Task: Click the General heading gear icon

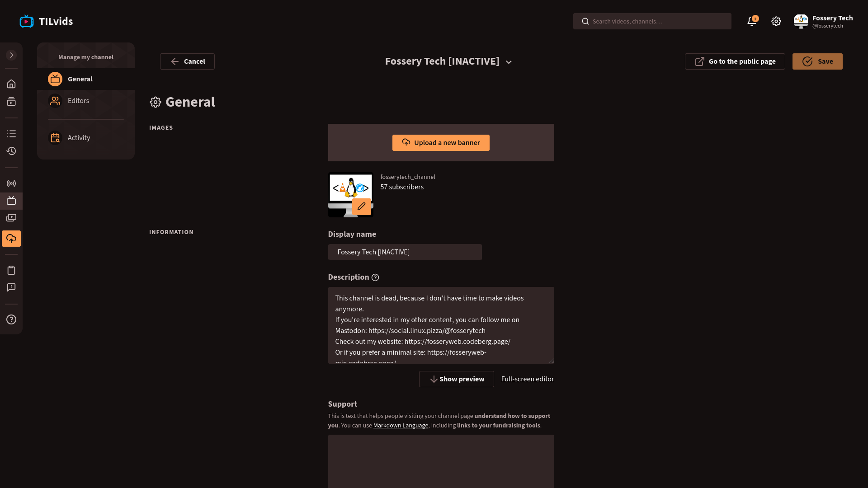Action: coord(156,102)
